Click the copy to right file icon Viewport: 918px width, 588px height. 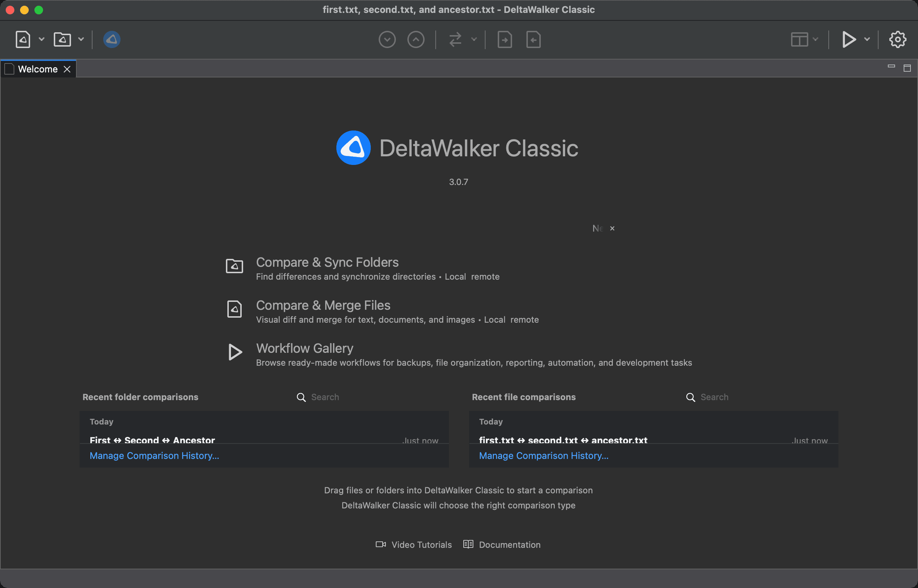(x=505, y=39)
